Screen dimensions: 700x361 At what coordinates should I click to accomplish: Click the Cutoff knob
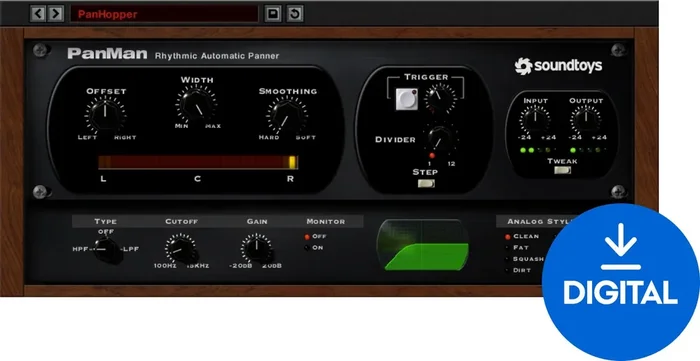coord(181,249)
